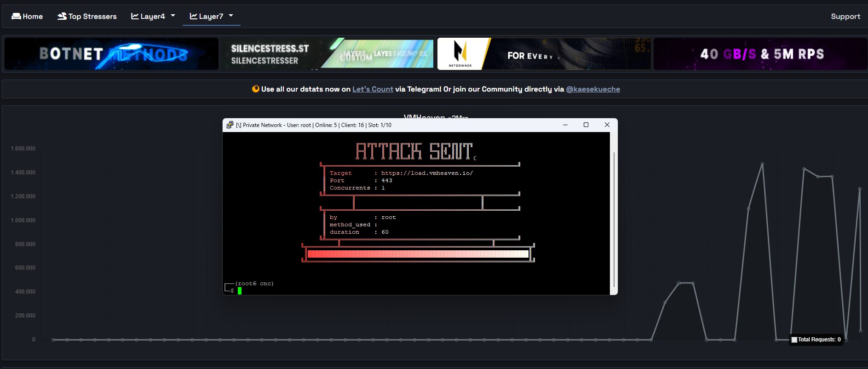The width and height of the screenshot is (868, 369).
Task: Open the Top Stressers menu item
Action: pyautogui.click(x=92, y=16)
